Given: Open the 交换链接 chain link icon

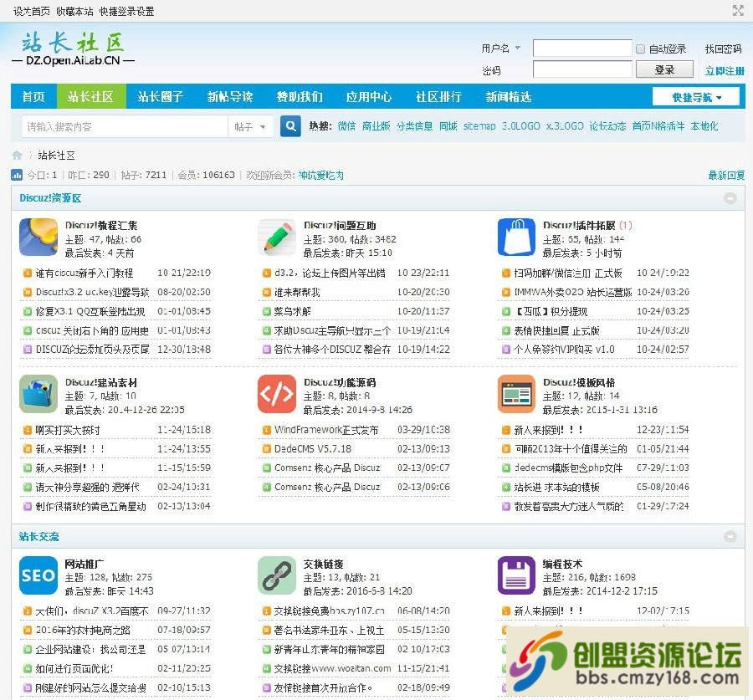Looking at the screenshot, I should pos(277,575).
